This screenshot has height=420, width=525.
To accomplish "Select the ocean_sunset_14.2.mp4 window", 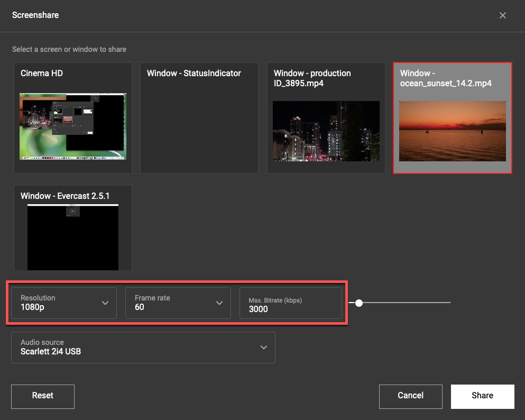I will [453, 118].
